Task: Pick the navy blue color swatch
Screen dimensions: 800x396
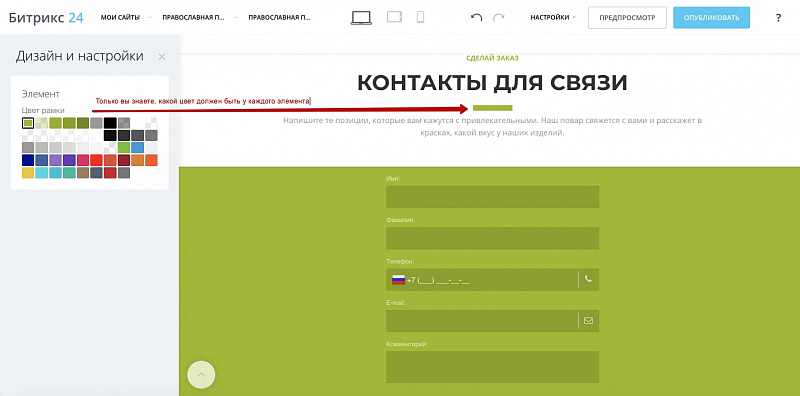Action: [28, 160]
